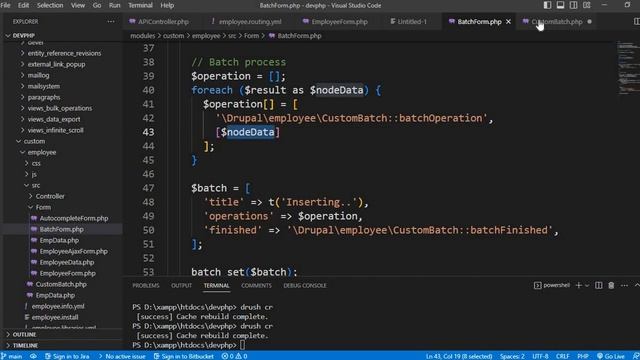Image resolution: width=640 pixels, height=360 pixels.
Task: Toggle panel layout icon in title bar
Action: (560, 5)
